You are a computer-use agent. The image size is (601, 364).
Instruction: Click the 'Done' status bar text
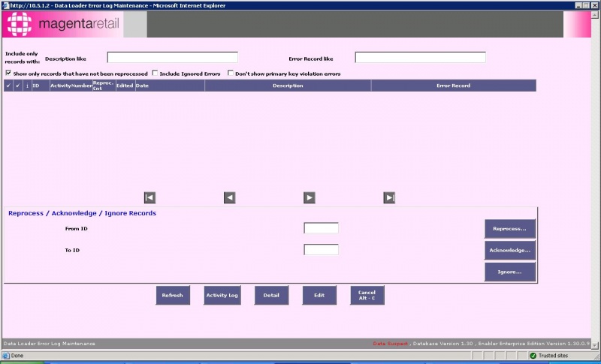click(17, 356)
